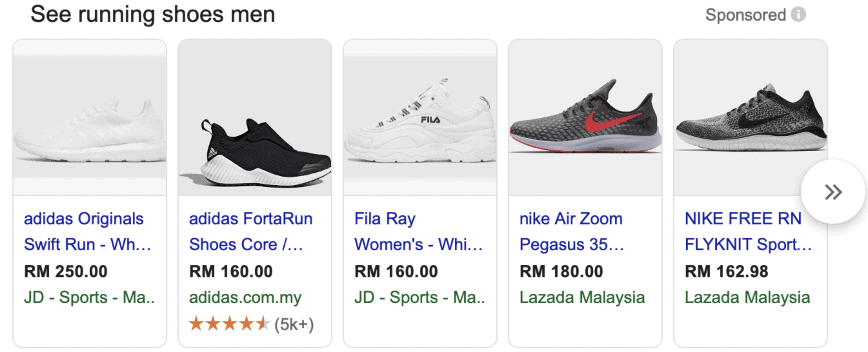Viewport: 868px width, 352px height.
Task: Open the Nike Pegasus red swoosh shoe image
Action: [585, 121]
